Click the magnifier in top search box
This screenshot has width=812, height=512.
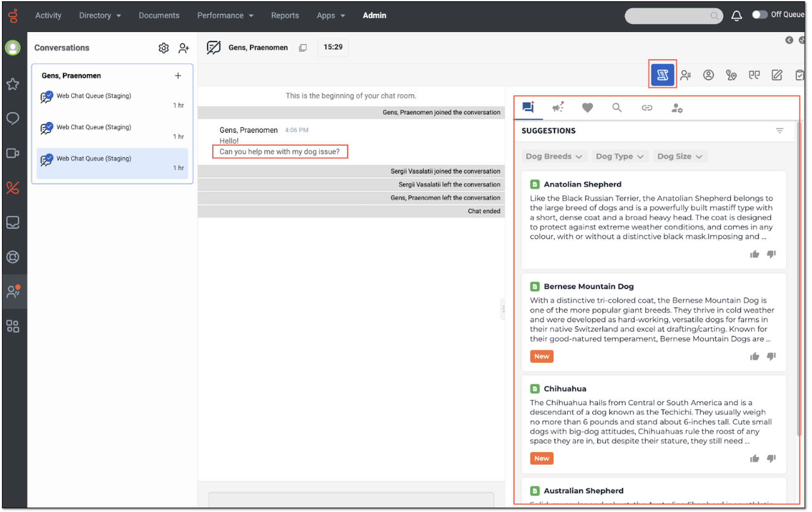coord(714,16)
